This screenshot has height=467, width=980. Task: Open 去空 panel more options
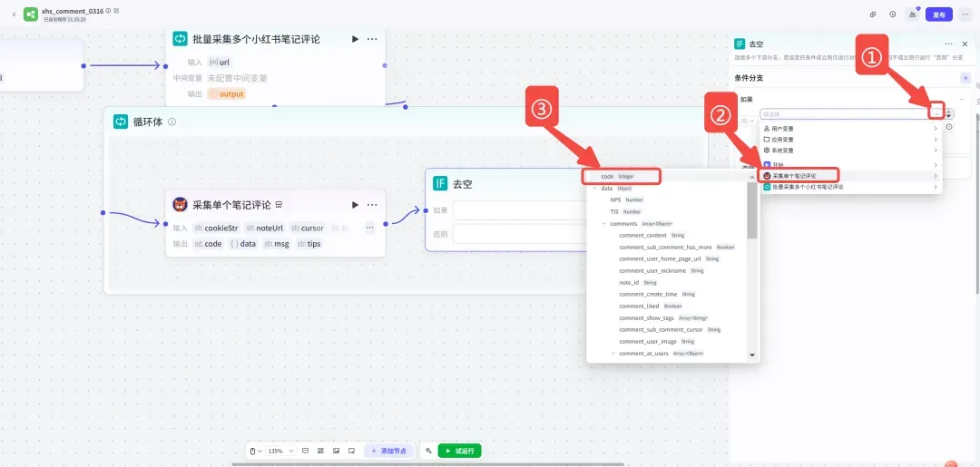(949, 44)
